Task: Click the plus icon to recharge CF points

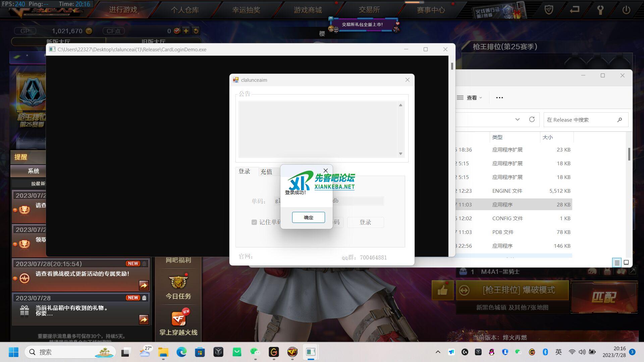Action: [x=186, y=31]
